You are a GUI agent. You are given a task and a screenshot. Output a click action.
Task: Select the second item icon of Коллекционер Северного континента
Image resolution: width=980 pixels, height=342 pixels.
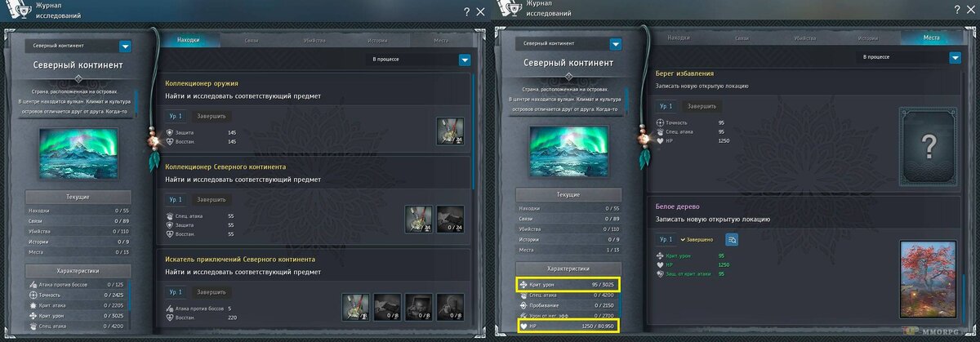click(450, 218)
